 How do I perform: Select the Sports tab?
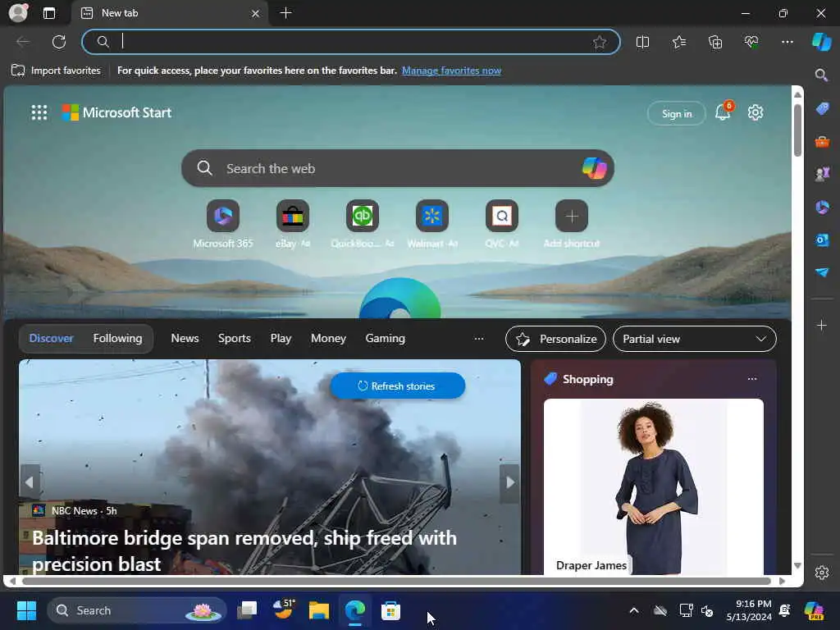tap(234, 339)
